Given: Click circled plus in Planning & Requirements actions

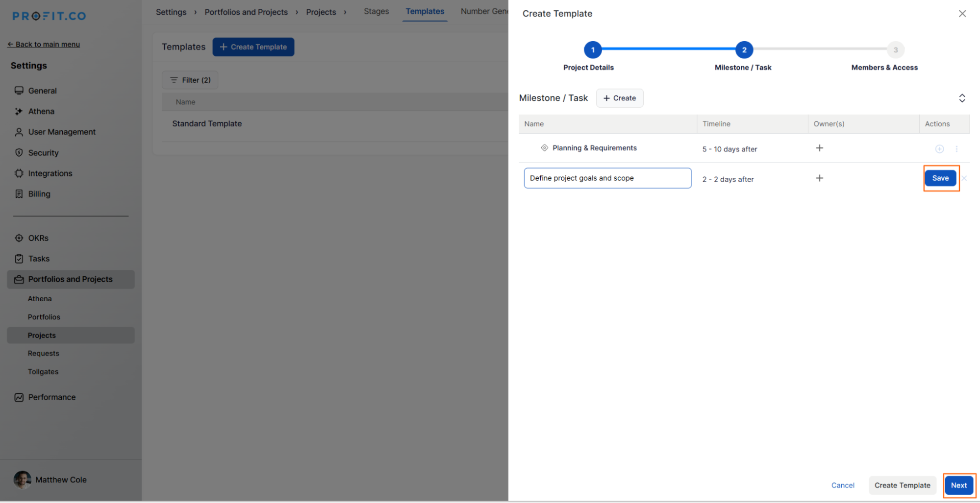Looking at the screenshot, I should (939, 149).
